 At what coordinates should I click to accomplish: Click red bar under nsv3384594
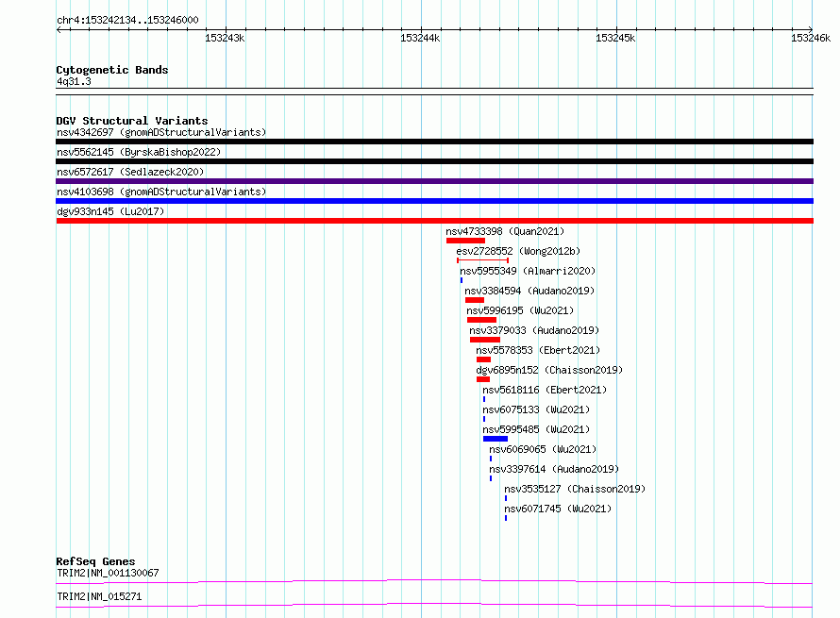pyautogui.click(x=475, y=300)
